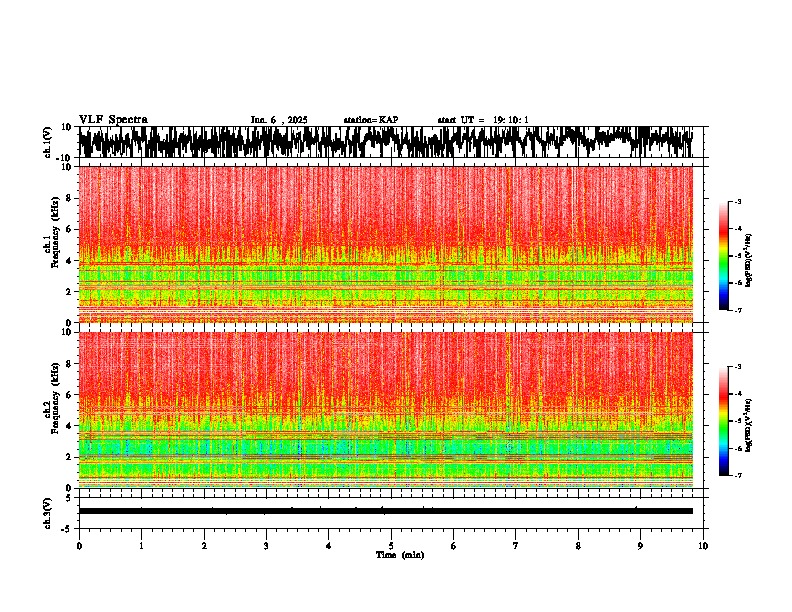Click the ch.1 color bar '-7' bottom label
This screenshot has height=612, width=792.
pos(738,310)
